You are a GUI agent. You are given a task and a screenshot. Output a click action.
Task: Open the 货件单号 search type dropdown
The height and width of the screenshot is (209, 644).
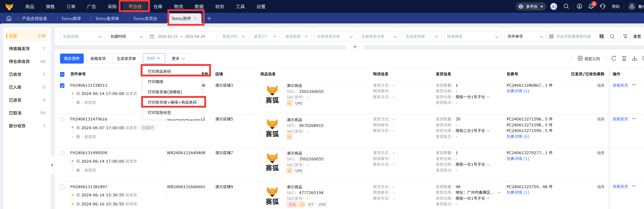[x=526, y=37]
